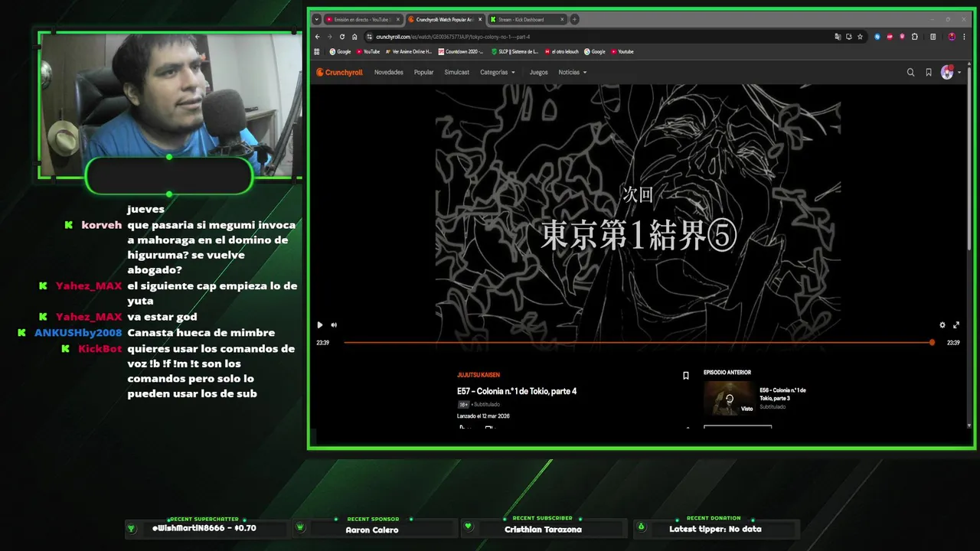980x551 pixels.
Task: Click KickBot username in the chat
Action: 100,349
